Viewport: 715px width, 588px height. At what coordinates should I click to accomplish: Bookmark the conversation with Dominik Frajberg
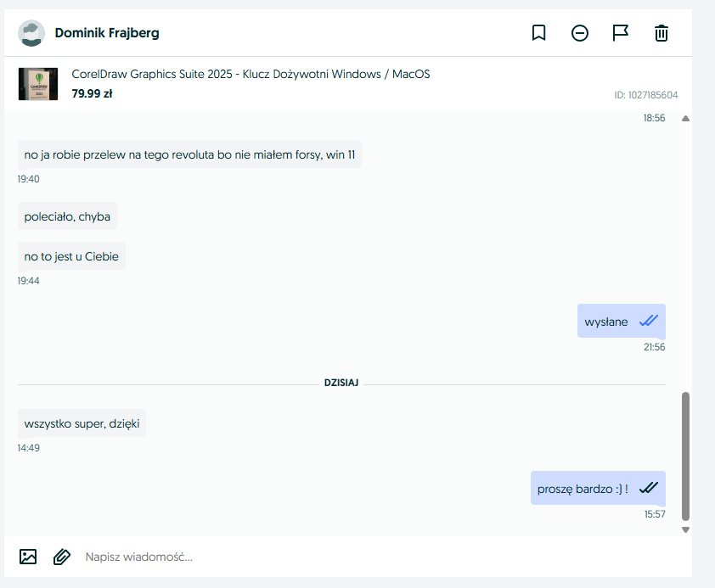click(x=538, y=33)
